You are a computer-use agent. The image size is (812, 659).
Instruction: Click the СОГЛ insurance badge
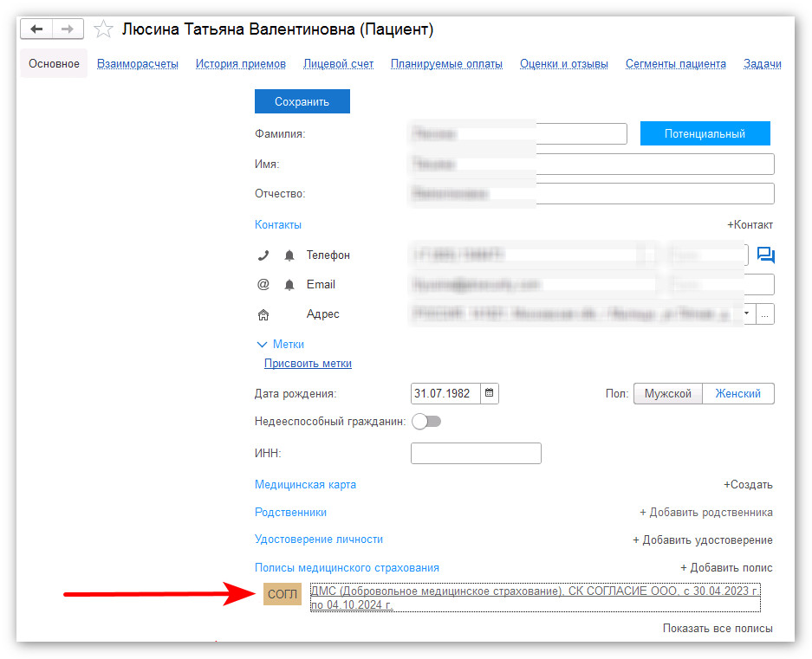point(283,594)
